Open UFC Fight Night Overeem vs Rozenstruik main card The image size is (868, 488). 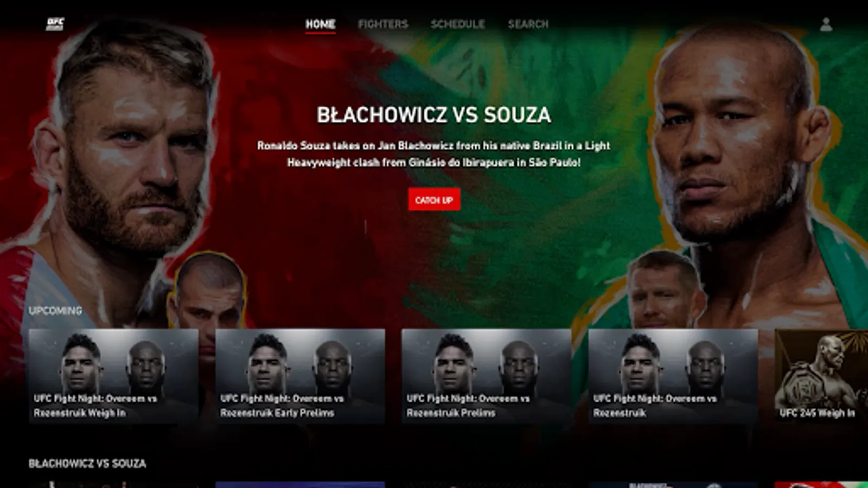pos(673,376)
